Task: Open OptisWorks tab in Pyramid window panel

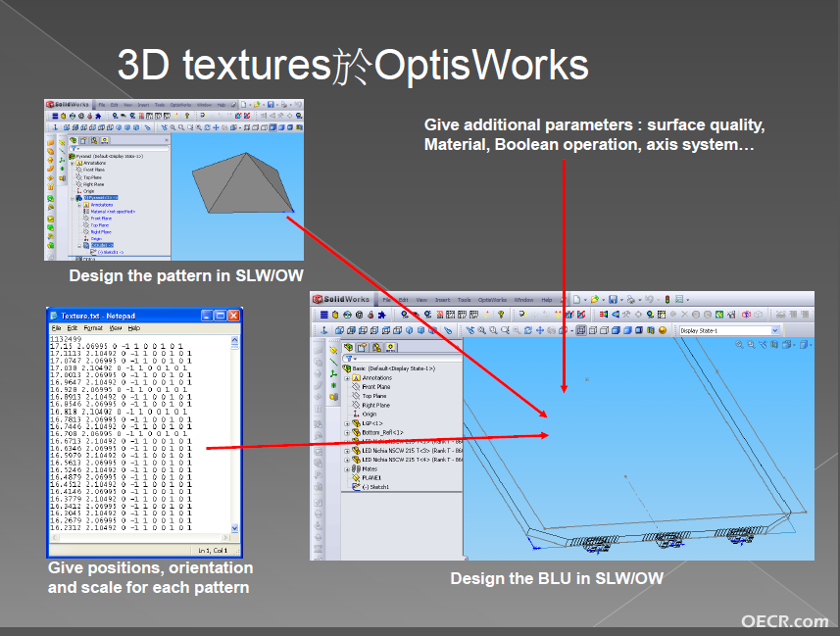Action: coord(105,140)
